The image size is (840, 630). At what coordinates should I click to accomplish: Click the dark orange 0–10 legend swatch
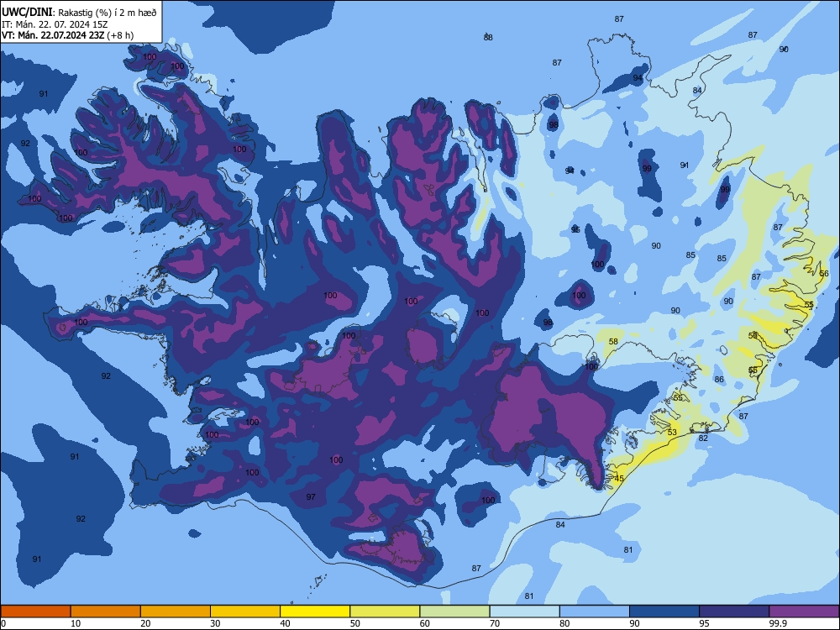point(35,612)
